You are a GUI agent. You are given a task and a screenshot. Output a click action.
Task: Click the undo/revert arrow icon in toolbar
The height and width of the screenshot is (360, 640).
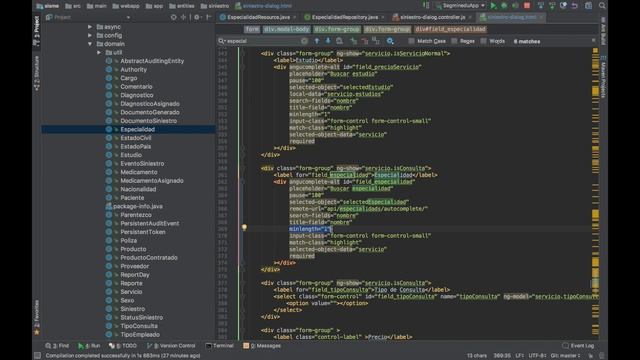[x=575, y=6]
